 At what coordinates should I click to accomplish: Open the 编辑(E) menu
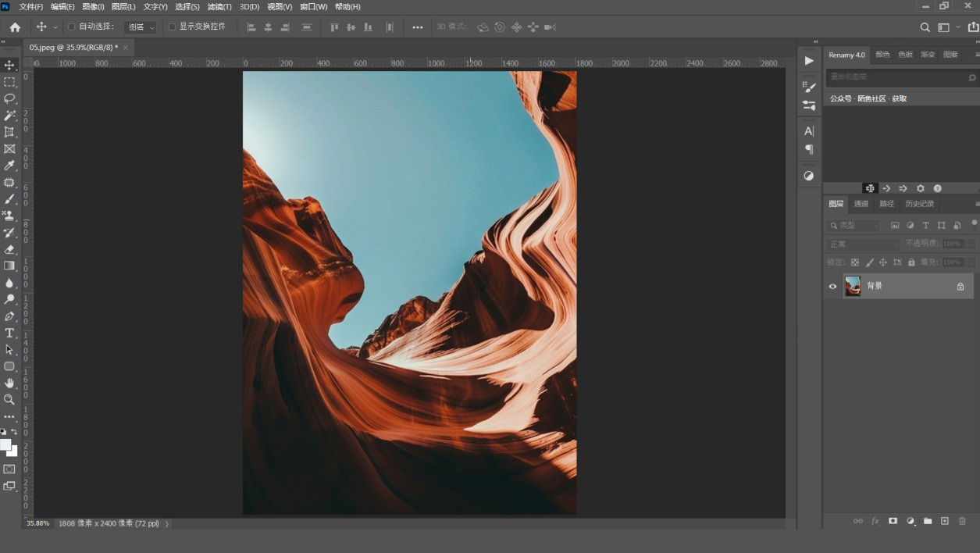coord(62,6)
